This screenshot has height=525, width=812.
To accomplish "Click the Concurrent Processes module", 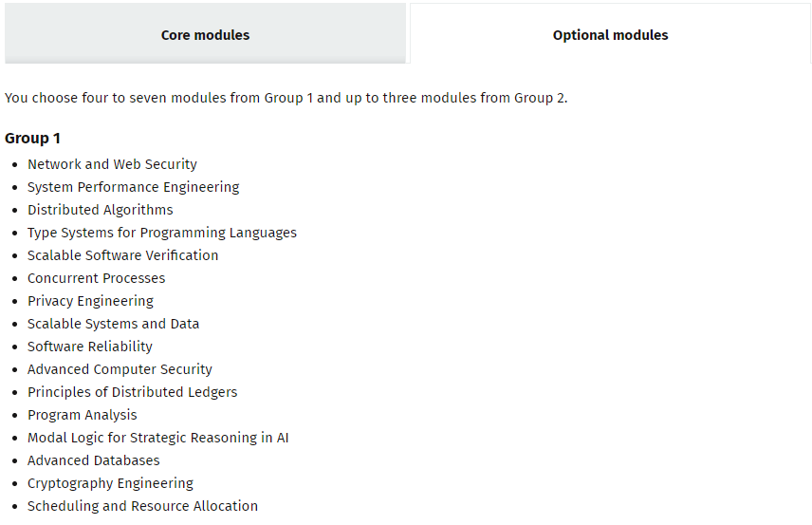I will point(96,278).
